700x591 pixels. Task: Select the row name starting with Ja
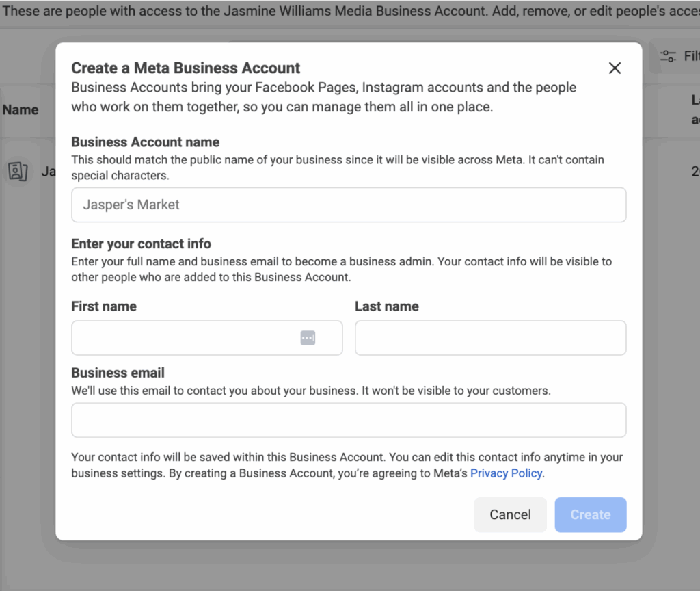[x=49, y=172]
